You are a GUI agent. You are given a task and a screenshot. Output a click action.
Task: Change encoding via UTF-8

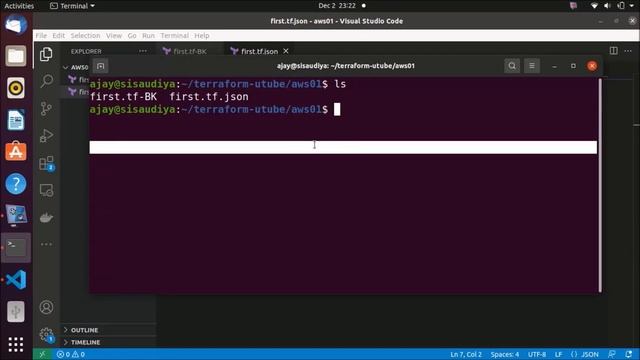tap(537, 354)
